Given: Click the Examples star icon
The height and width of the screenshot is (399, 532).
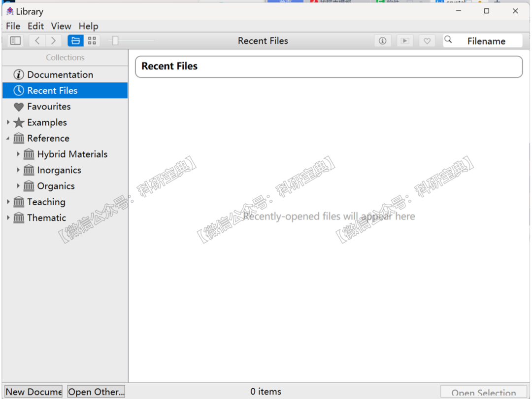Looking at the screenshot, I should point(19,122).
